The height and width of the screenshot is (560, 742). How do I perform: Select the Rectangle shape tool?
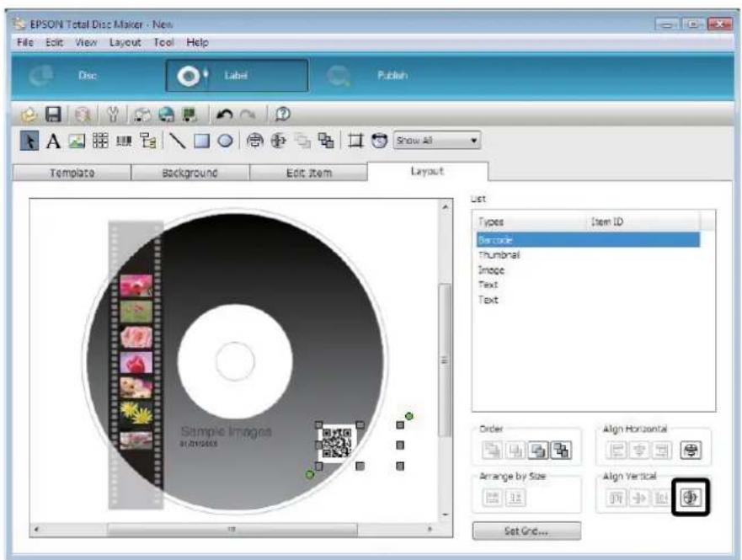tap(201, 141)
